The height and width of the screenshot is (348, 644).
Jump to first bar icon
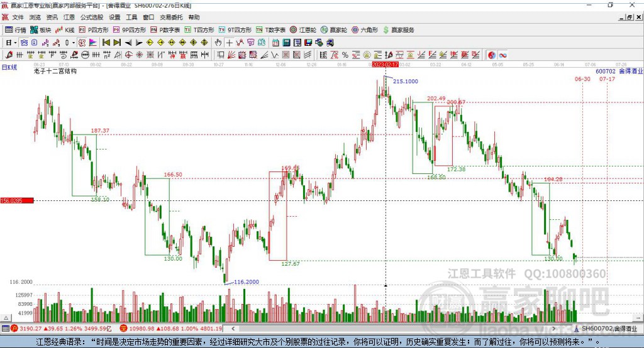pyautogui.click(x=106, y=43)
